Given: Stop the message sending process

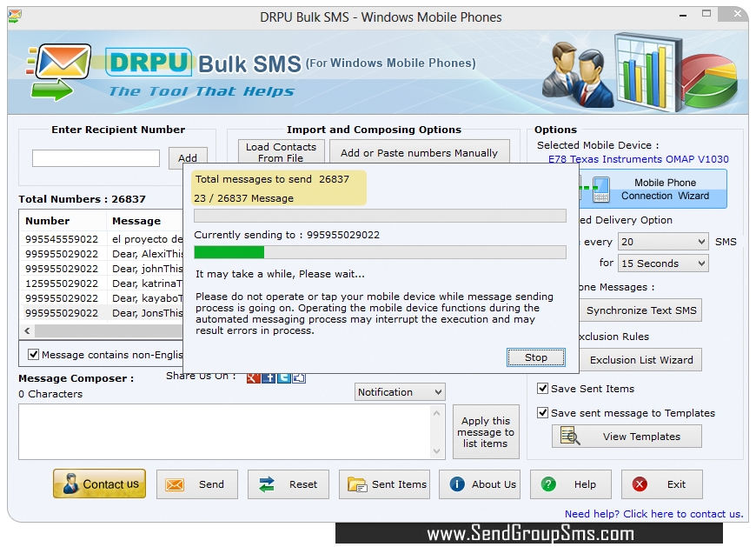Looking at the screenshot, I should 535,357.
